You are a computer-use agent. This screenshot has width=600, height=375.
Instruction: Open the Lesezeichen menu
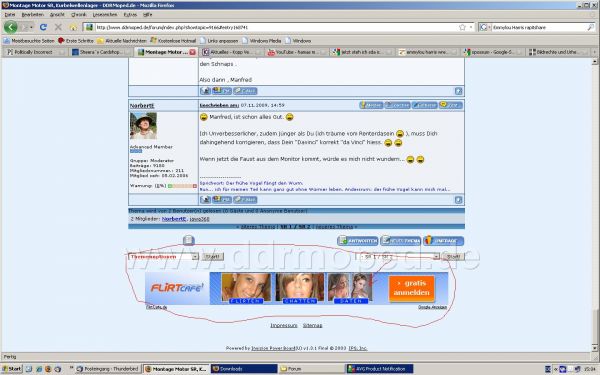pos(105,15)
